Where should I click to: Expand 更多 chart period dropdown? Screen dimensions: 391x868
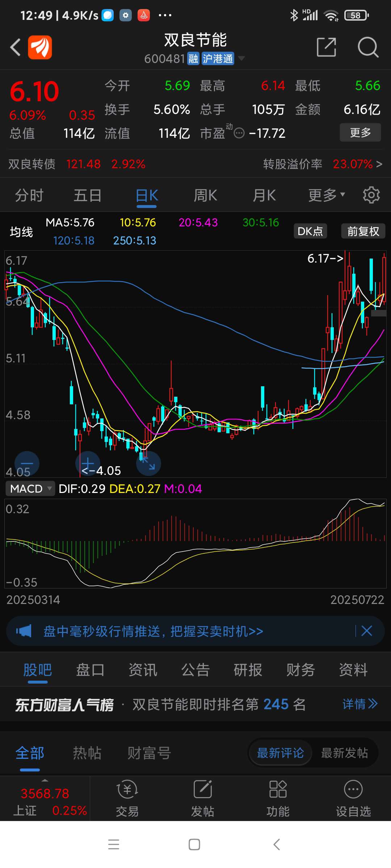(327, 195)
